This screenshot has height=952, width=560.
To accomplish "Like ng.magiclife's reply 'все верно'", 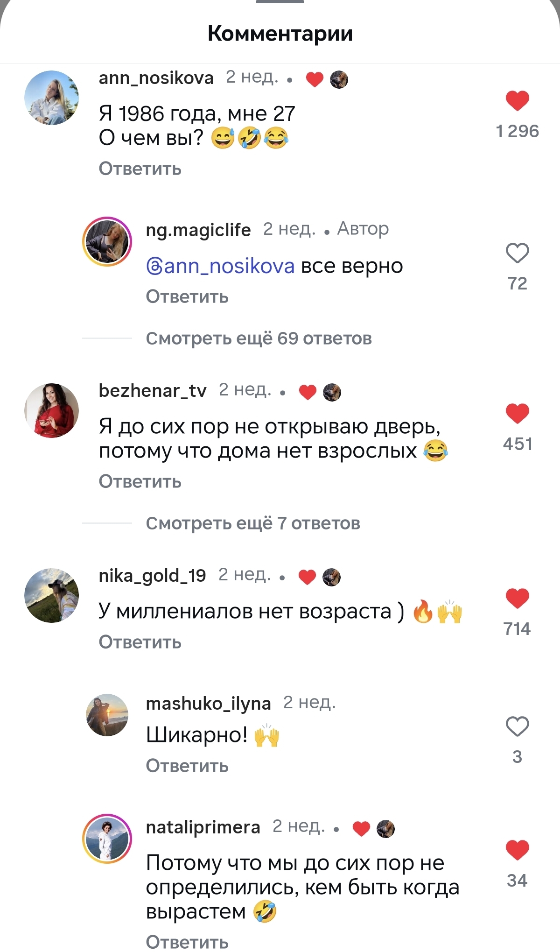I will (x=517, y=253).
